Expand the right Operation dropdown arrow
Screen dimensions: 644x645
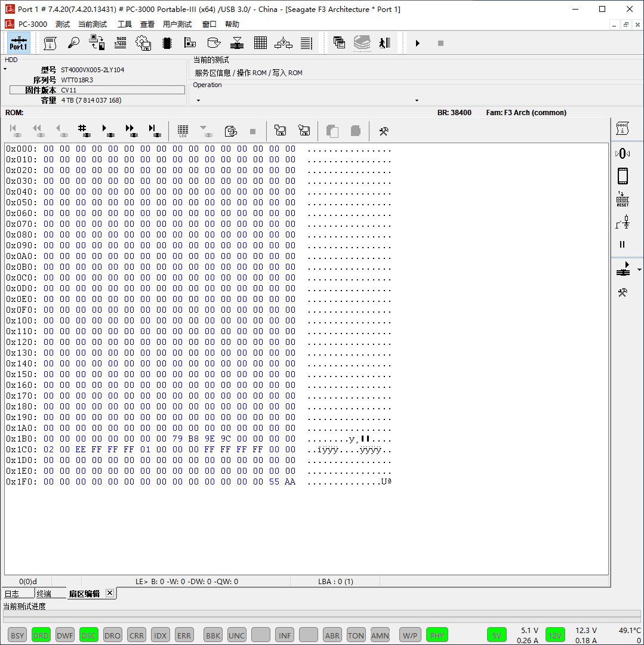click(417, 100)
